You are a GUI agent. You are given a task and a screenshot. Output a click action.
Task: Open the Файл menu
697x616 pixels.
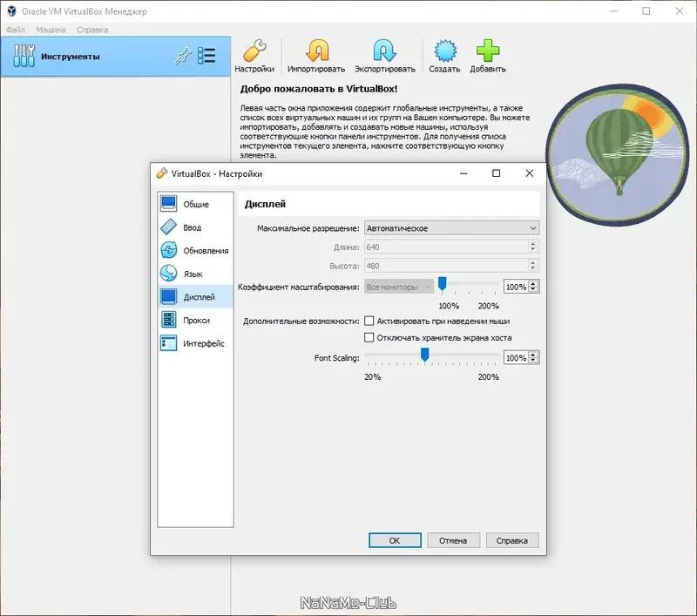pyautogui.click(x=16, y=30)
